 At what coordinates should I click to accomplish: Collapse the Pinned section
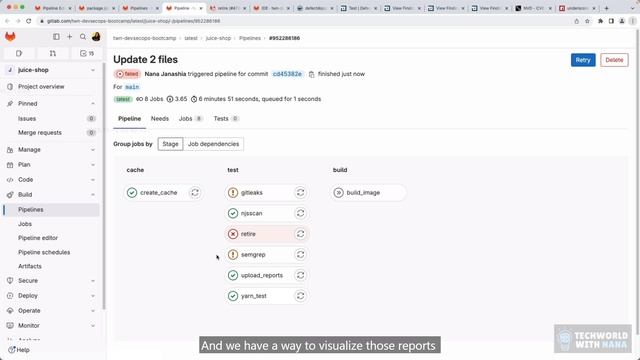coord(93,104)
